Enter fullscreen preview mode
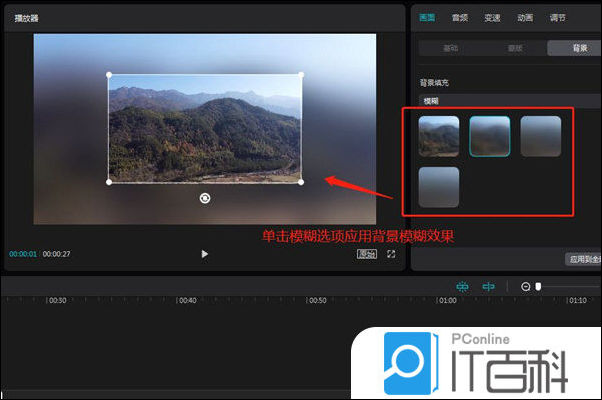 (x=391, y=254)
